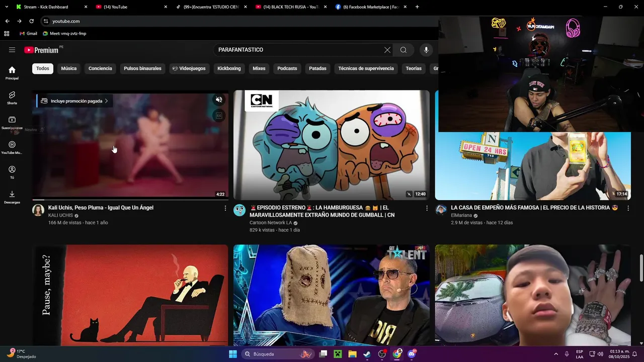Click the page vertical scrollbar thumb

point(641,268)
